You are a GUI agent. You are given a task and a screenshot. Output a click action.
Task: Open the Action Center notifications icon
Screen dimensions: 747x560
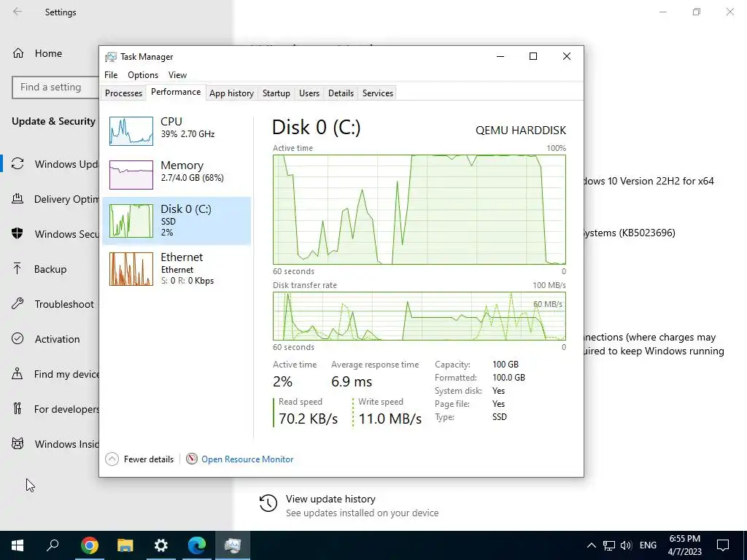point(723,545)
